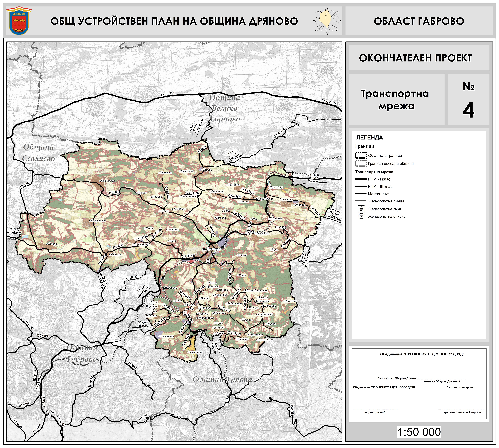Screen dimensions: 499x448
Task: Click the Община Трявна map label
Action: pyautogui.click(x=222, y=380)
